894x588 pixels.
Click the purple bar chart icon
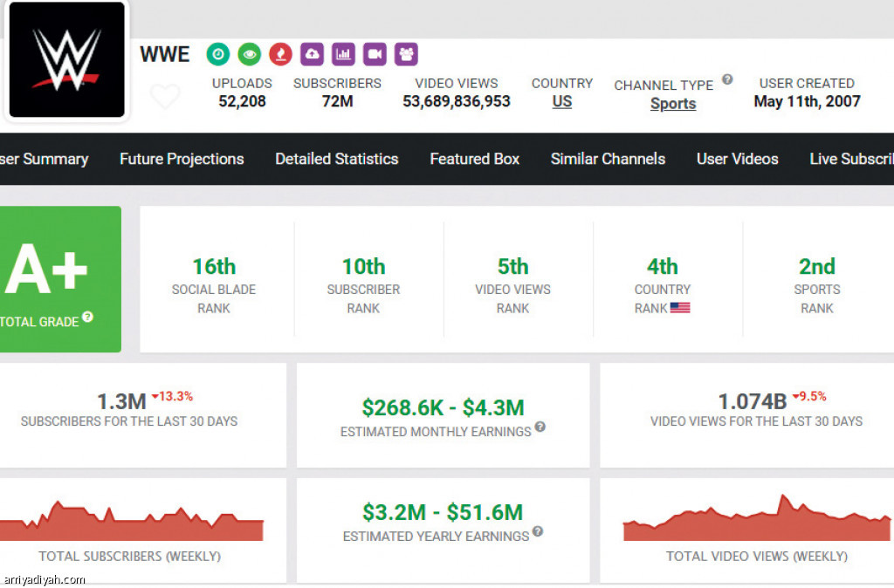coord(343,55)
